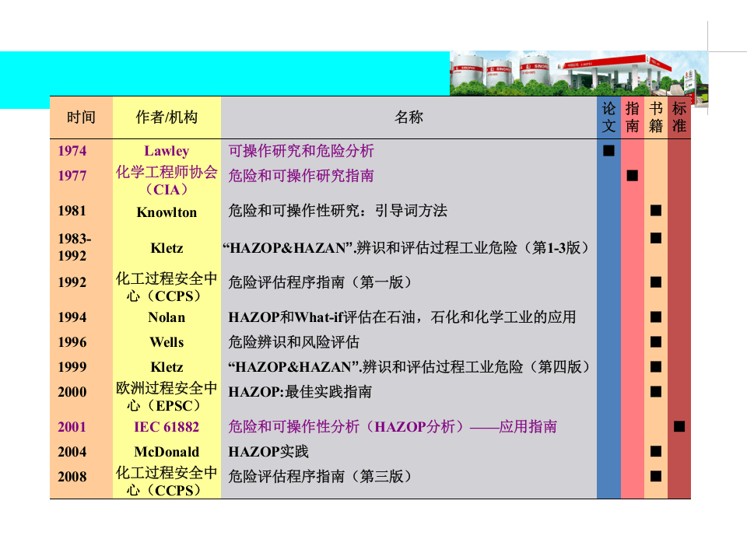Click the black square in the 2001 row
747x560 pixels.
pyautogui.click(x=679, y=427)
